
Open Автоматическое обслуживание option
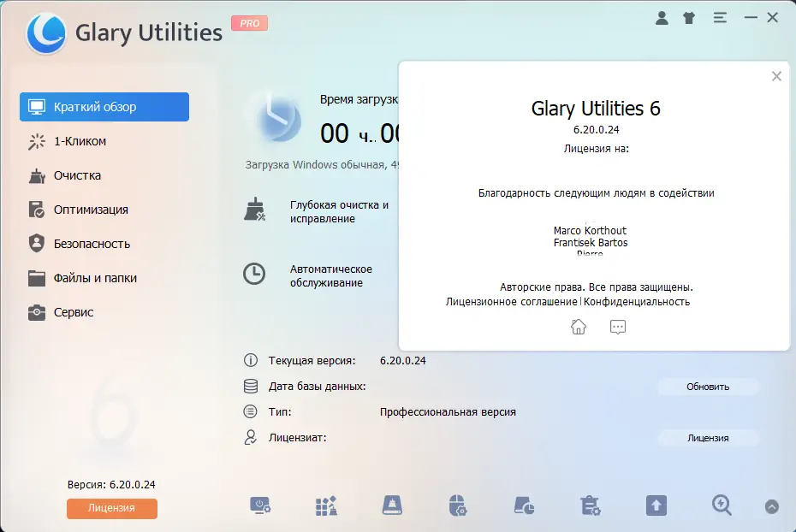coord(331,276)
